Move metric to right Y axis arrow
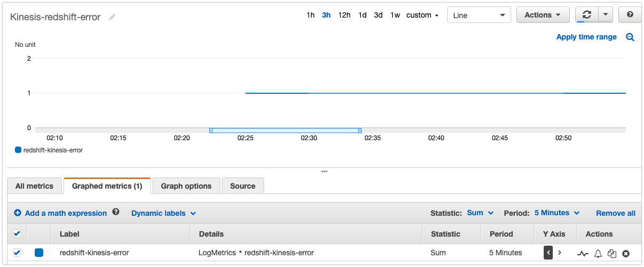644x267 pixels. (559, 253)
